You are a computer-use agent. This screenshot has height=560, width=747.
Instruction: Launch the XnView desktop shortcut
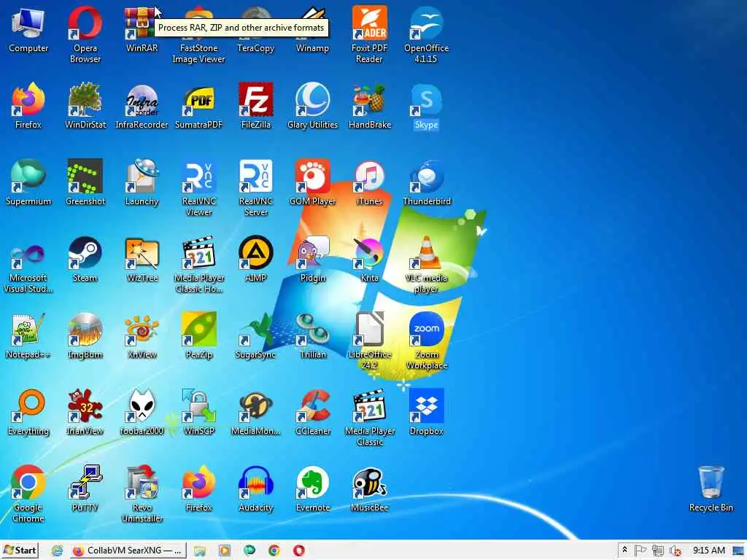(x=142, y=335)
